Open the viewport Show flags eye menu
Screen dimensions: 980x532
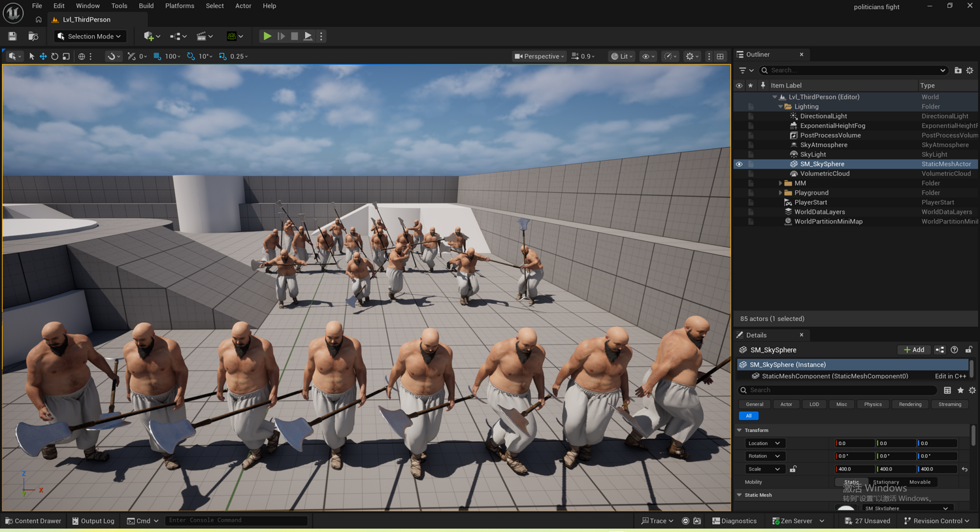[648, 57]
